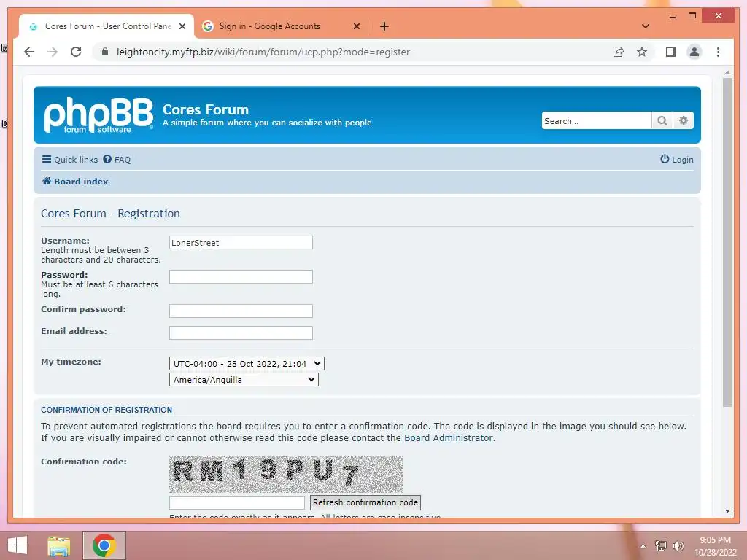Image resolution: width=747 pixels, height=560 pixels.
Task: Switch to Cores Forum tab
Action: click(107, 26)
